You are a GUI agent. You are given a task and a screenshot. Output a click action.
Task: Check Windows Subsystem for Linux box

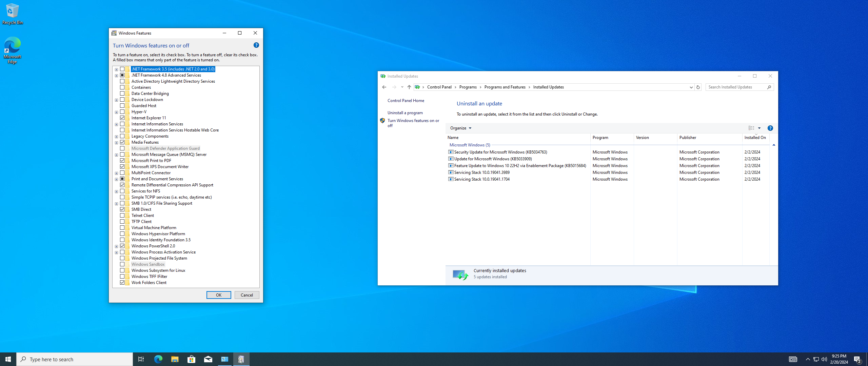pos(122,270)
